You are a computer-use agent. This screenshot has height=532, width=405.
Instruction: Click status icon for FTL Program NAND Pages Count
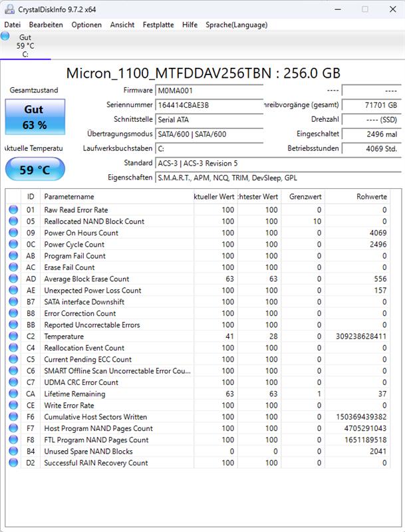pyautogui.click(x=13, y=440)
